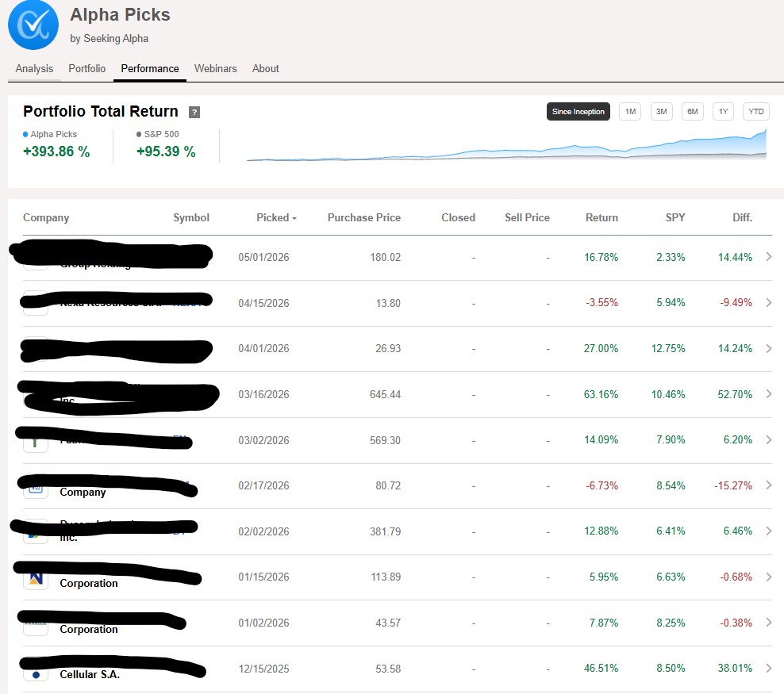Open the Portfolio Total Return help icon
Image resolution: width=784 pixels, height=694 pixels.
pos(194,112)
